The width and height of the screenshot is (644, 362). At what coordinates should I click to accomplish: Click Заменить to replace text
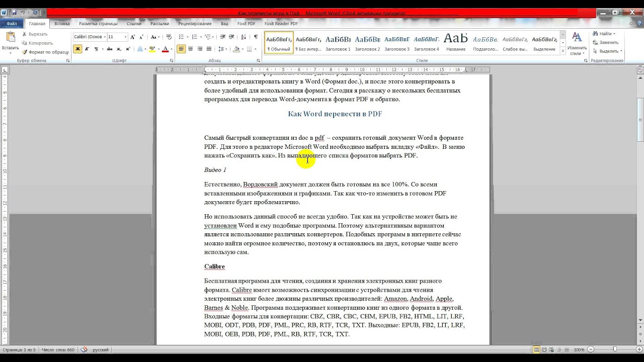(606, 42)
